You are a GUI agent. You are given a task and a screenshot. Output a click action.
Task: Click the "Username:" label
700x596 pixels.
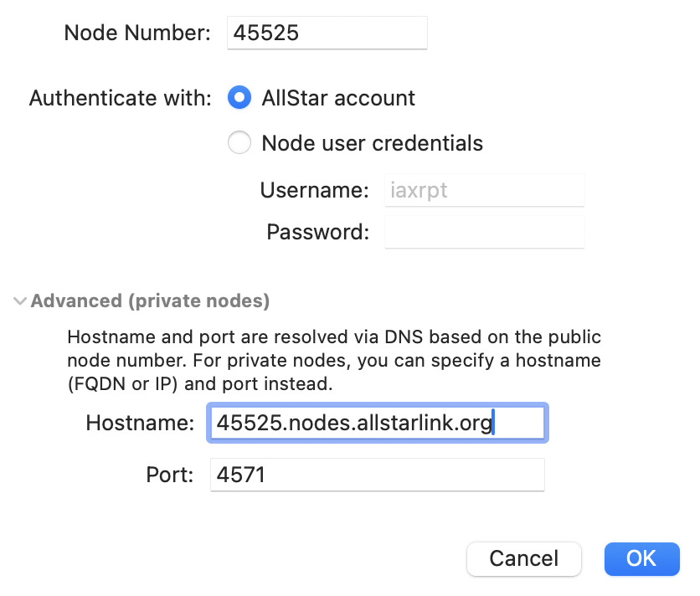[x=314, y=190]
